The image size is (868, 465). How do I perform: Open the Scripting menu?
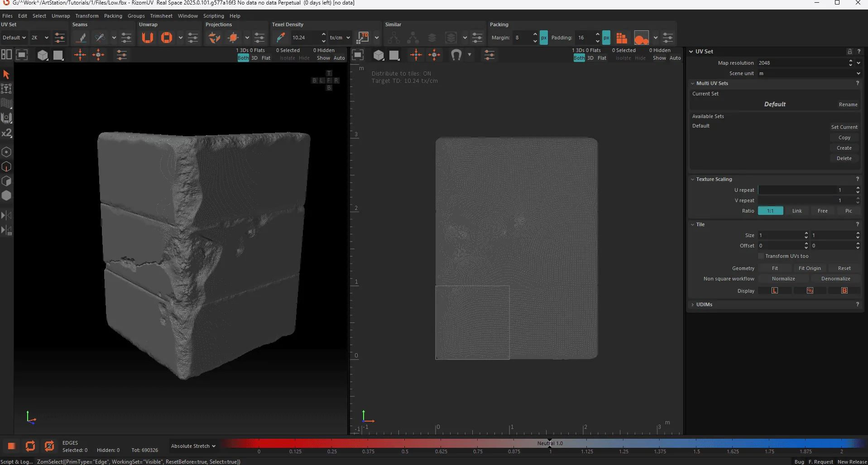pyautogui.click(x=214, y=16)
